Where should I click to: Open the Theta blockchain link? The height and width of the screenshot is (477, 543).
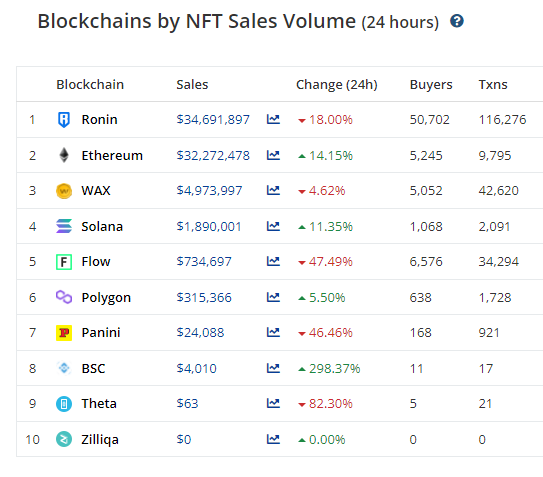click(x=99, y=404)
